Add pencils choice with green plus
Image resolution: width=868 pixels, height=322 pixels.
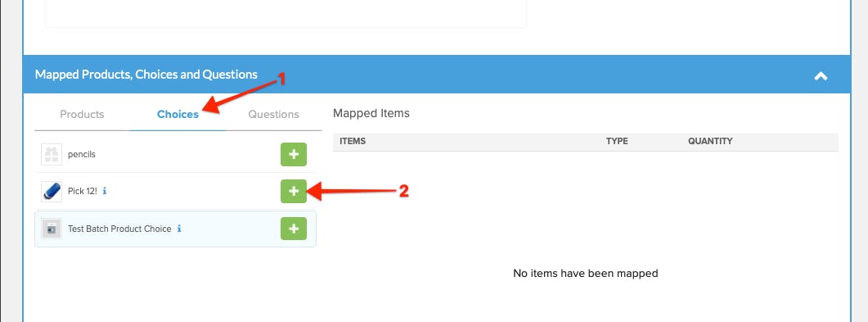tap(294, 155)
